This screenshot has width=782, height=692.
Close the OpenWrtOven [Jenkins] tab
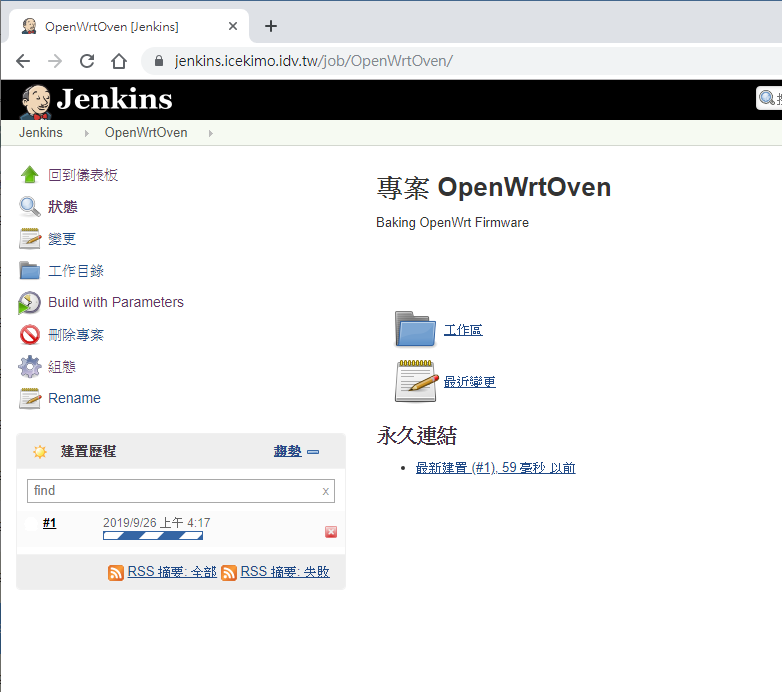click(233, 26)
